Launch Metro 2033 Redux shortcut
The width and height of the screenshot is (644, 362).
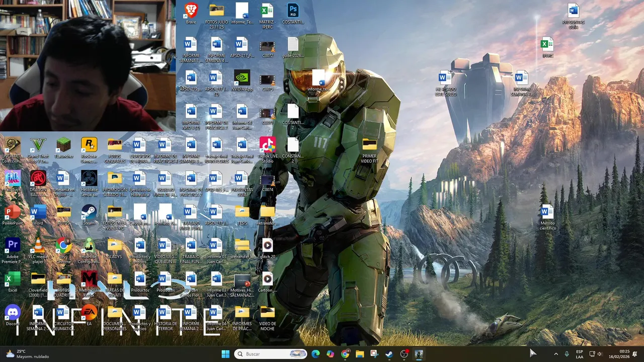[x=89, y=284]
